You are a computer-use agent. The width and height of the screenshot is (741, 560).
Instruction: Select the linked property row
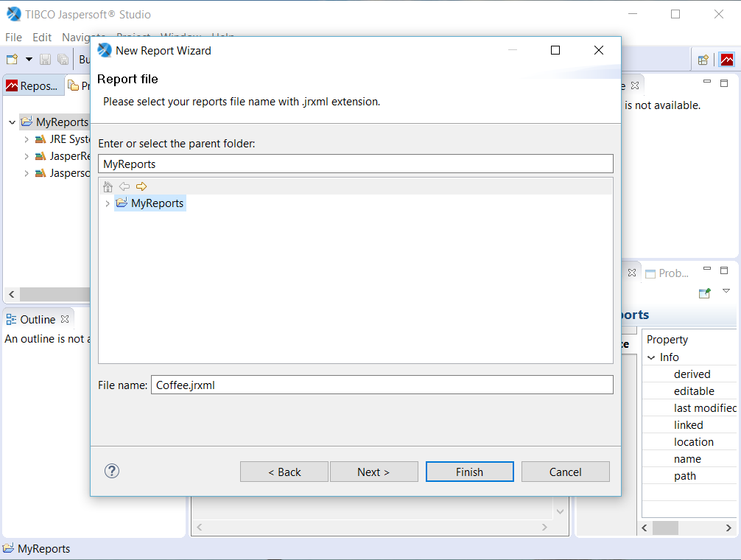(x=689, y=425)
